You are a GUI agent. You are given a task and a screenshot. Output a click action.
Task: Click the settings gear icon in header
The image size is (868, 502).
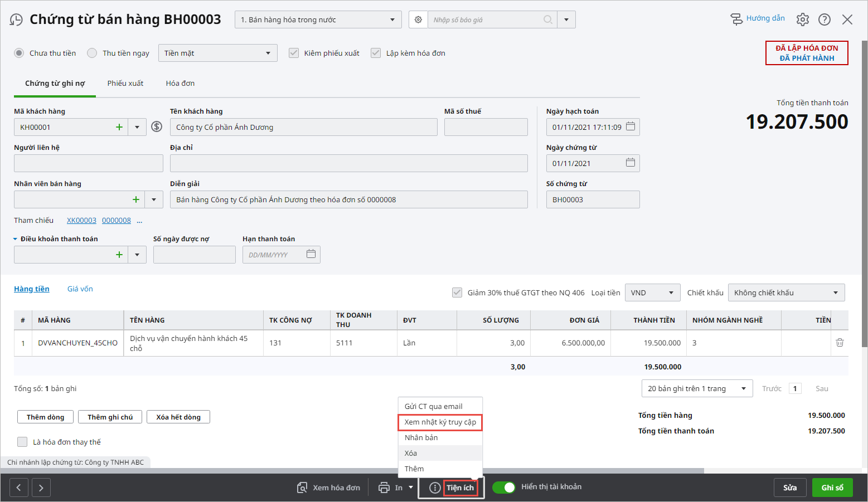tap(802, 20)
